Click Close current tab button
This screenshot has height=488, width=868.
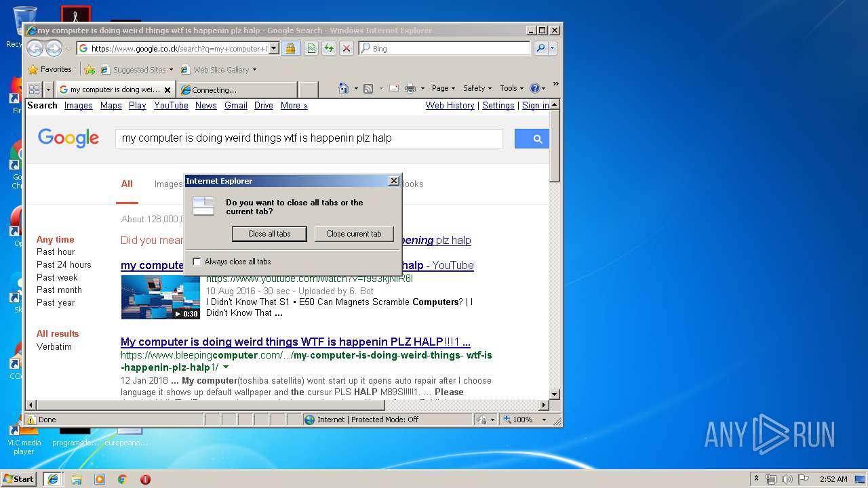354,234
